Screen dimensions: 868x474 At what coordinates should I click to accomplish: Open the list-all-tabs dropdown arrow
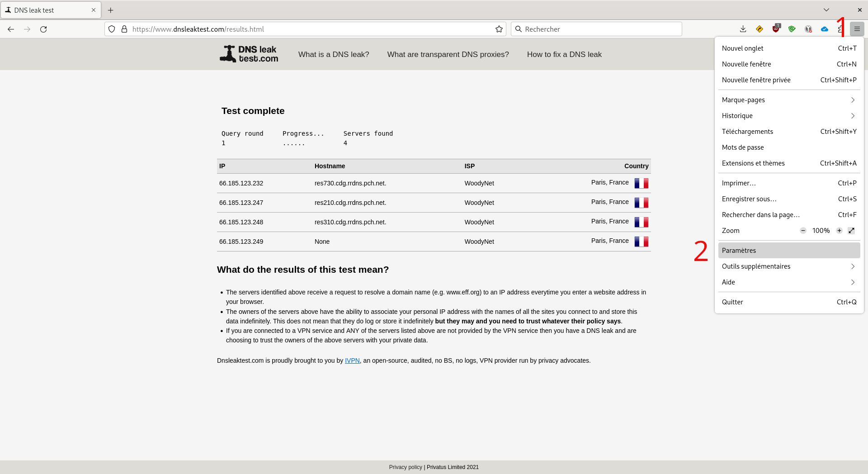826,10
